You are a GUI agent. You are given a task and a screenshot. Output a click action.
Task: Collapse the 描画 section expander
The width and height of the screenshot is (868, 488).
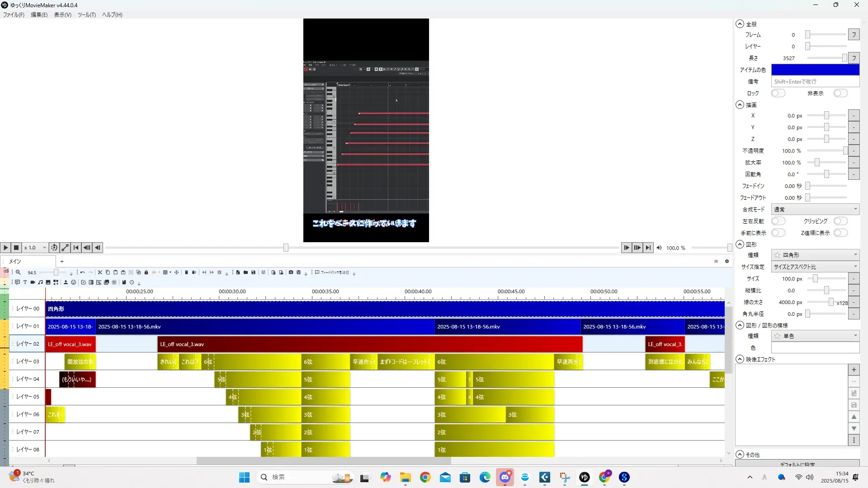point(740,105)
